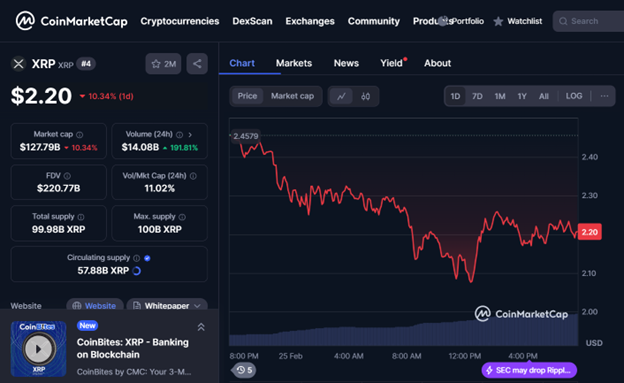Switch to candlestick chart view icon
This screenshot has height=383, width=624.
pyautogui.click(x=365, y=96)
